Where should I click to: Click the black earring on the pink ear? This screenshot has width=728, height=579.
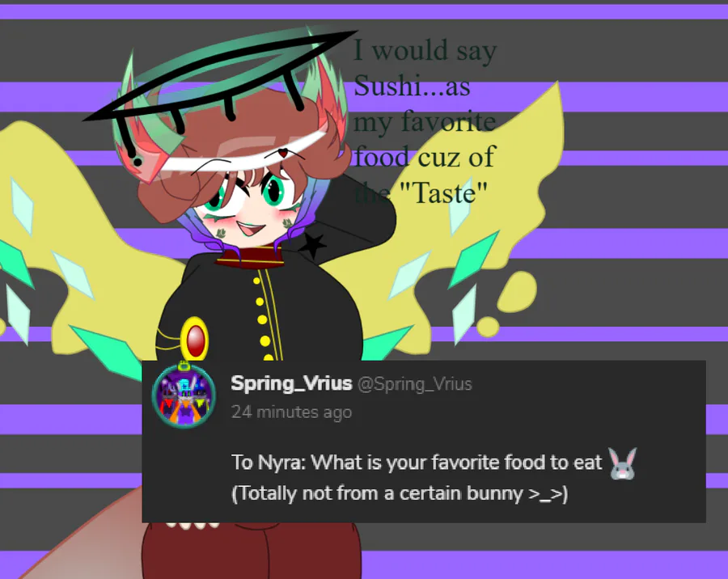(138, 162)
